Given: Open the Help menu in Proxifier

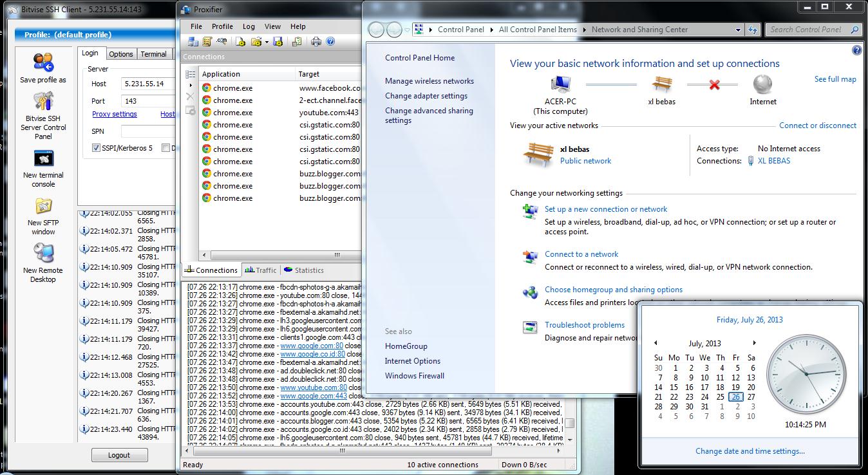Looking at the screenshot, I should point(297,26).
